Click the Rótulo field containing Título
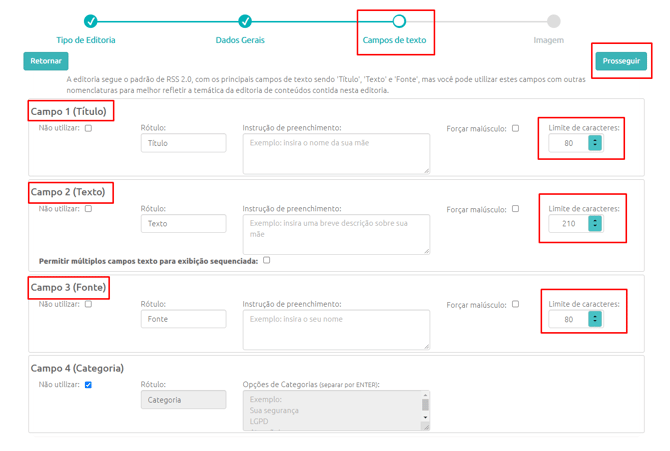 [183, 143]
